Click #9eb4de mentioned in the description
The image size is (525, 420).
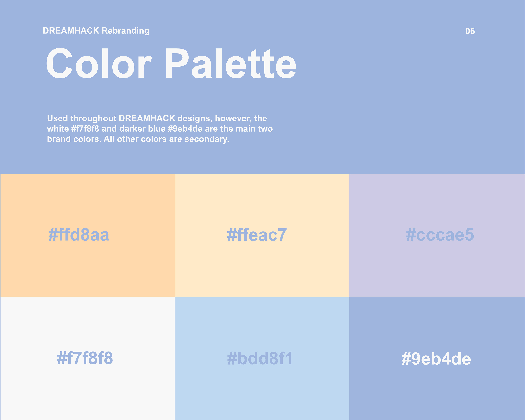pyautogui.click(x=185, y=129)
